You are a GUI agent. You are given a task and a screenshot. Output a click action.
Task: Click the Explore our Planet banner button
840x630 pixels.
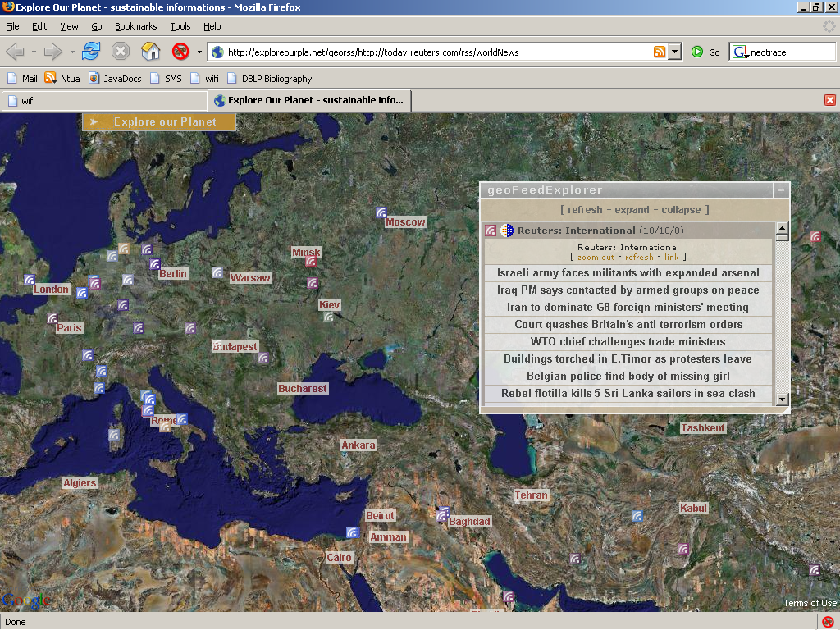159,122
